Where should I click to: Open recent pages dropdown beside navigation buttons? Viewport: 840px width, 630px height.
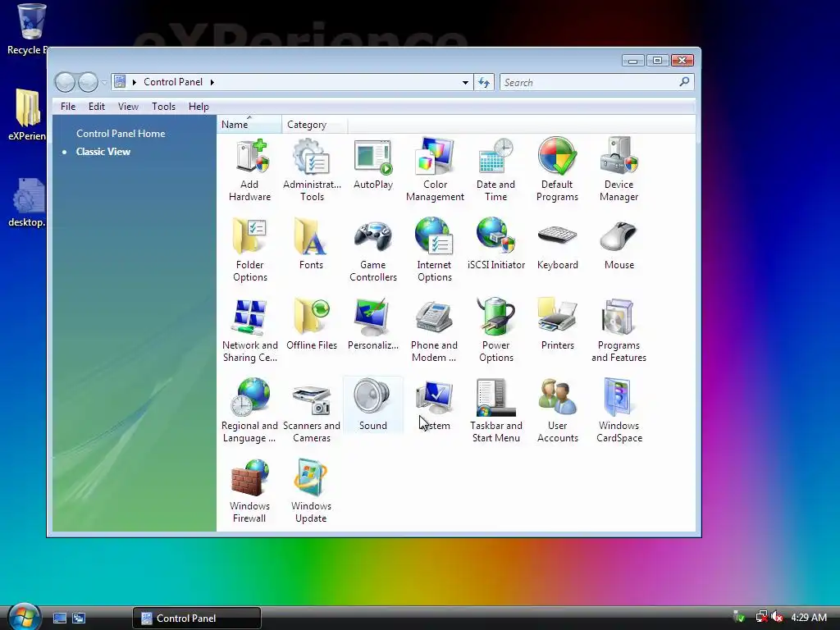[104, 83]
